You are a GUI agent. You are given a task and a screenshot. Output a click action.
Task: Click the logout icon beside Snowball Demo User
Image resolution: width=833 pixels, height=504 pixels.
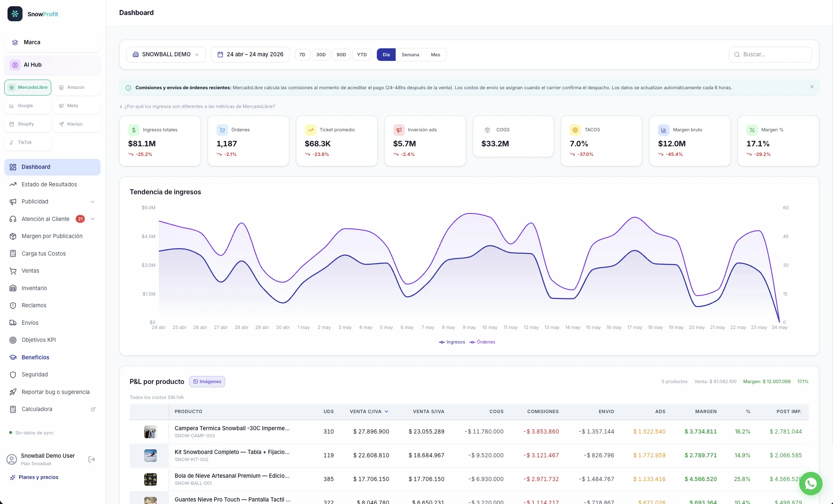tap(92, 459)
